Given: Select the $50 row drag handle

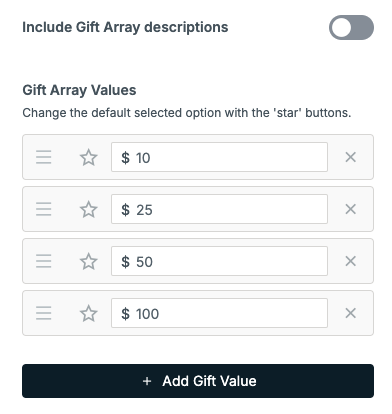Looking at the screenshot, I should tap(44, 261).
